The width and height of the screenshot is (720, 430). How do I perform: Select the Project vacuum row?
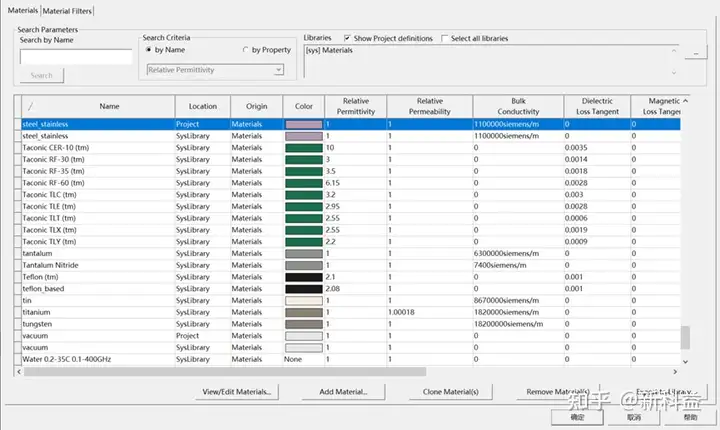351,336
